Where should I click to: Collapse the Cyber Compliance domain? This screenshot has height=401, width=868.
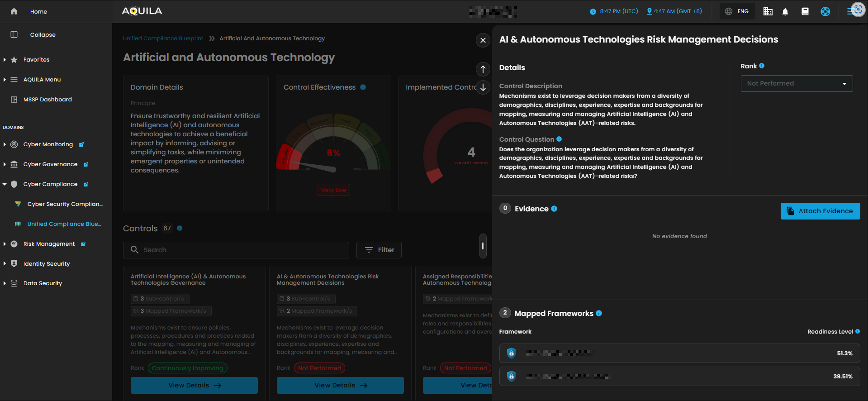click(x=5, y=184)
